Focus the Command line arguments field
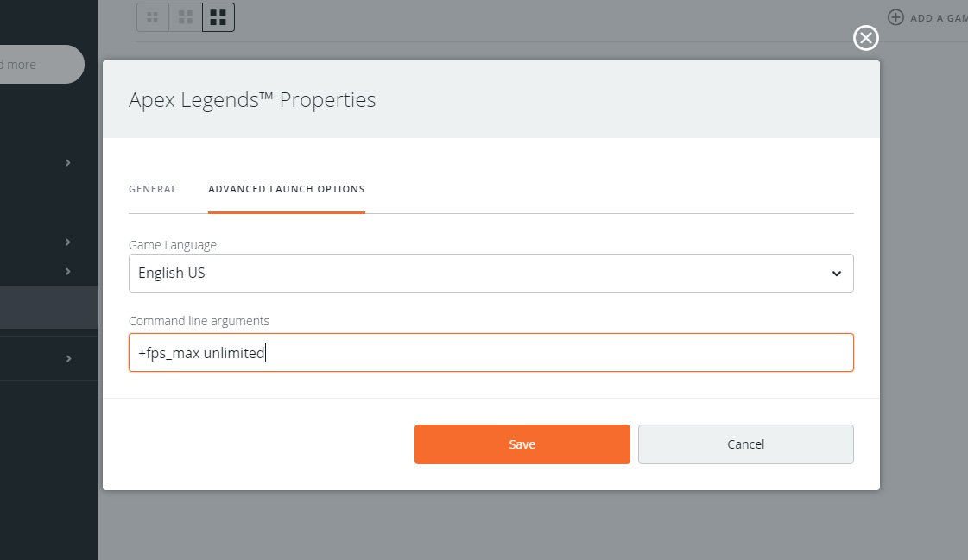The image size is (968, 560). pos(491,352)
